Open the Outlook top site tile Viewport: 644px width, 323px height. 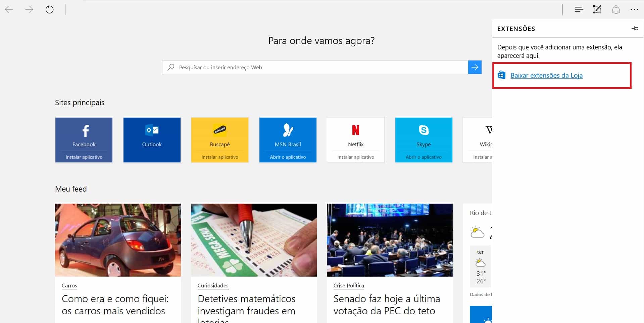pos(152,140)
